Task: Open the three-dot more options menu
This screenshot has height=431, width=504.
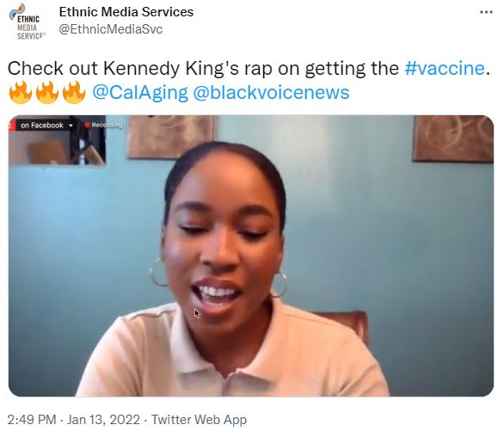Action: tap(486, 12)
